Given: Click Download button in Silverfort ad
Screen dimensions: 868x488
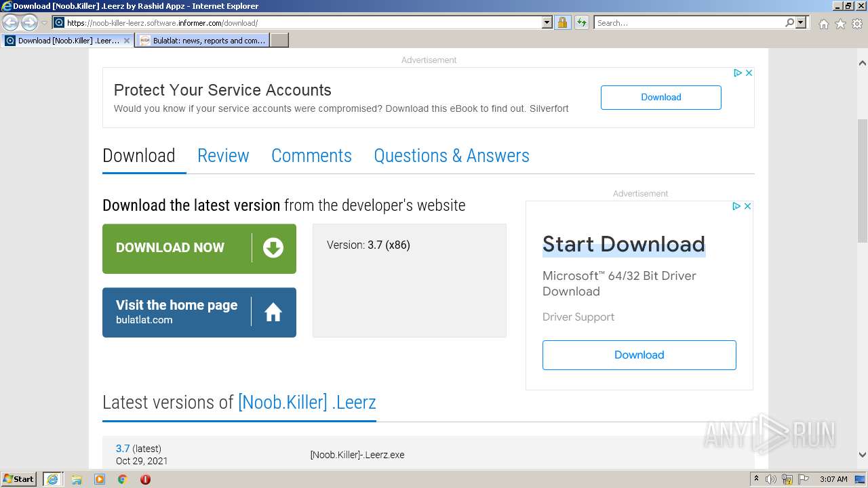Looking at the screenshot, I should tap(660, 97).
